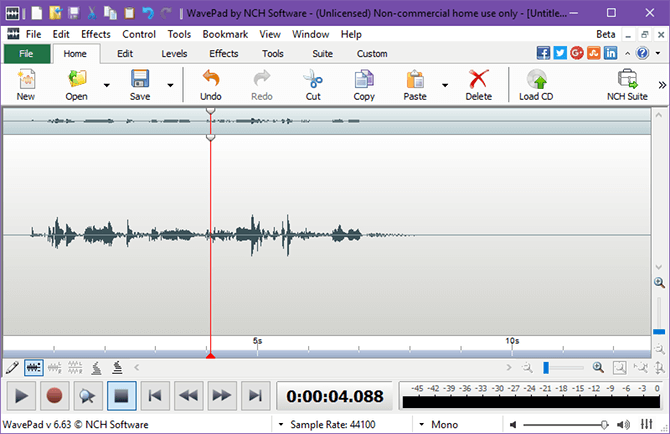Cut selection with the scissors icon
The image size is (670, 434).
click(x=313, y=79)
